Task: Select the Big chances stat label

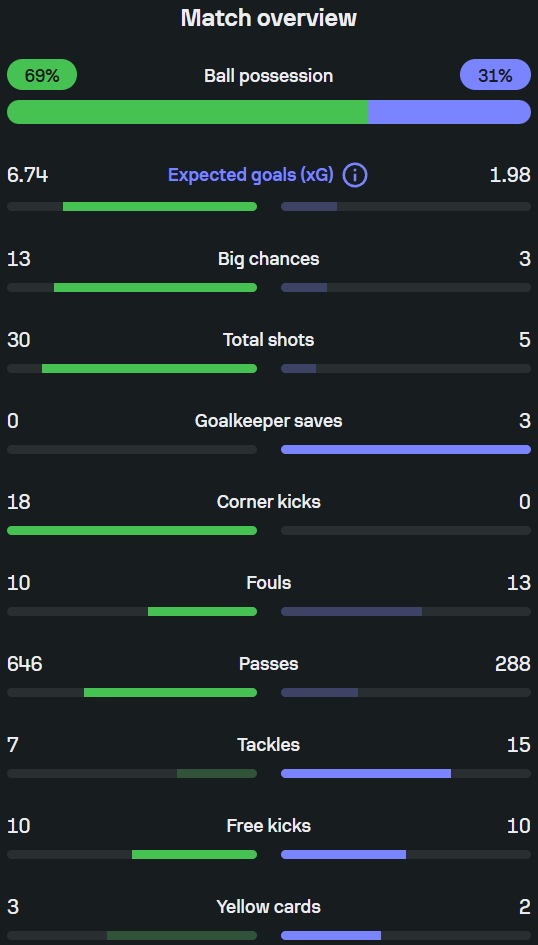Action: (269, 259)
